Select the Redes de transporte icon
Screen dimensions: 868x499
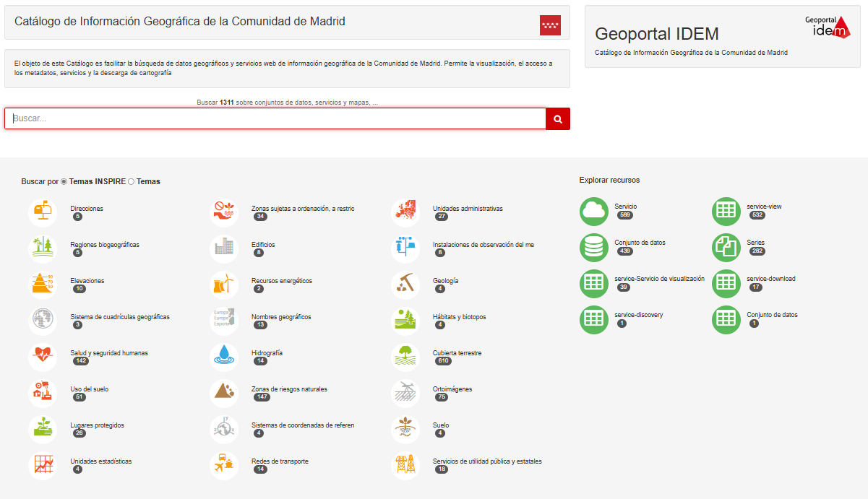[x=224, y=465]
